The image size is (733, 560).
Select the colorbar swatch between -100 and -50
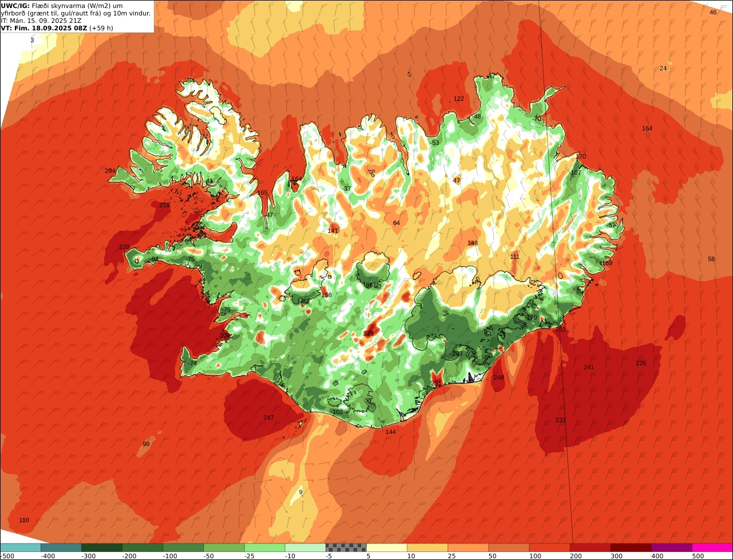click(x=183, y=547)
